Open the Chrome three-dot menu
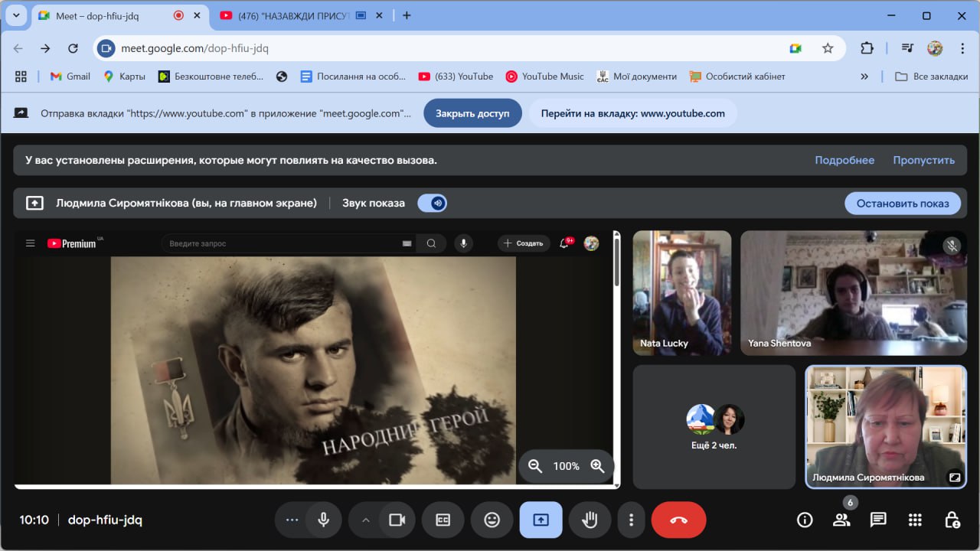This screenshot has width=980, height=551. [x=962, y=48]
